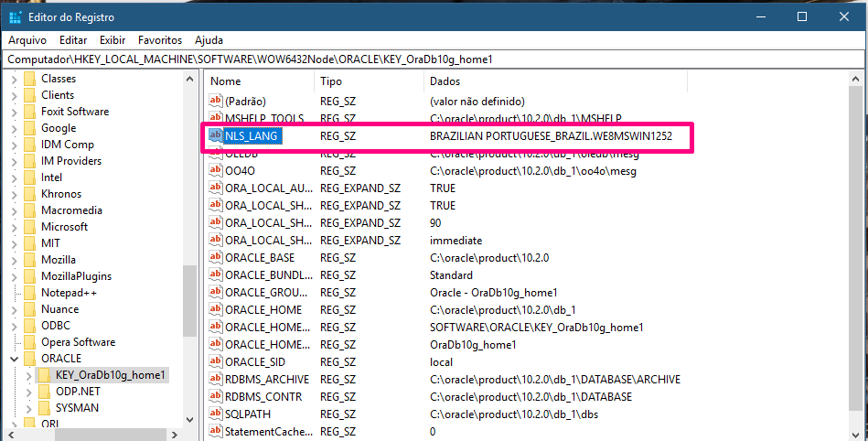Expand the SYSMAN subkey chevron
Viewport: 868px width, 441px height.
click(28, 409)
